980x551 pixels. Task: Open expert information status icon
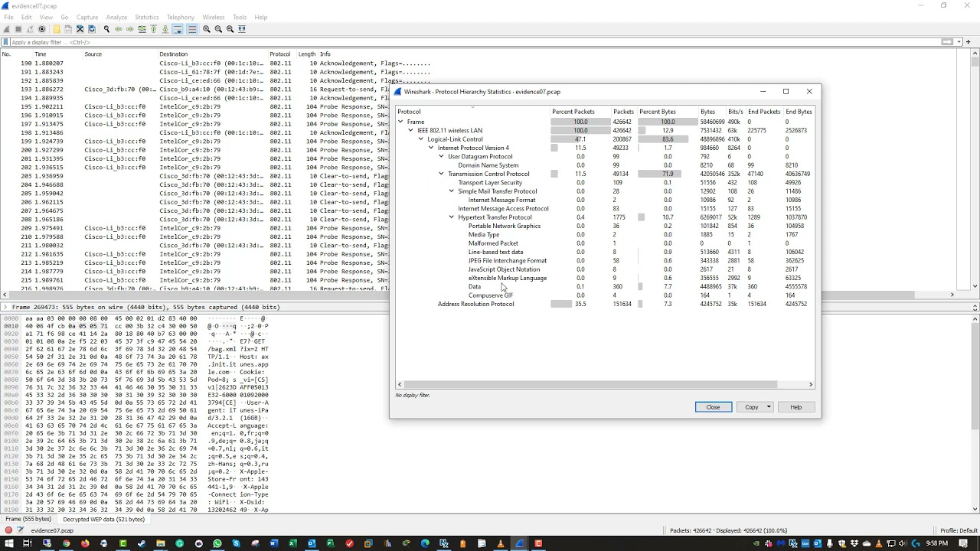click(8, 530)
